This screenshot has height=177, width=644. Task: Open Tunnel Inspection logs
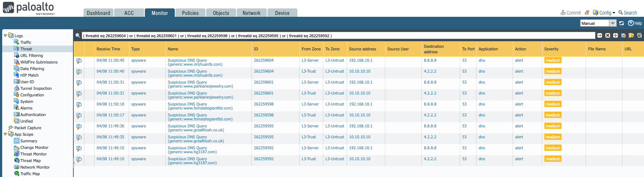(36, 88)
